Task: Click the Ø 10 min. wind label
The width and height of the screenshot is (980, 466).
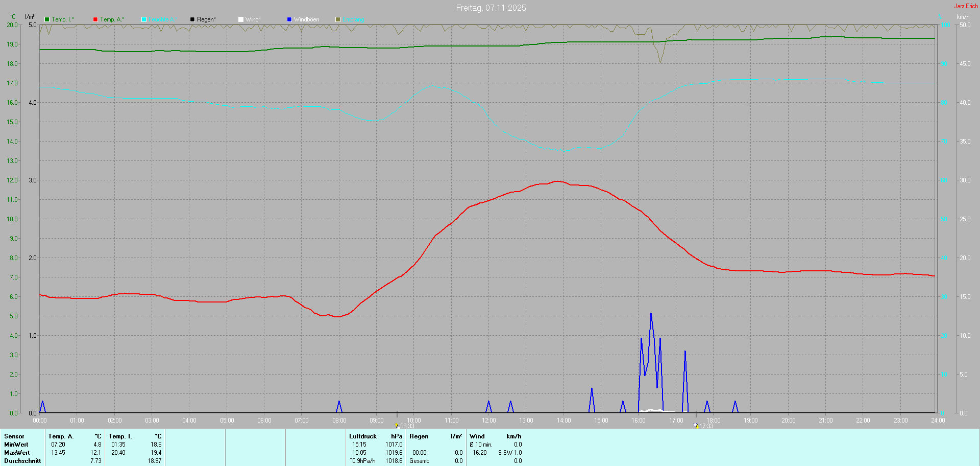Action: tap(481, 445)
